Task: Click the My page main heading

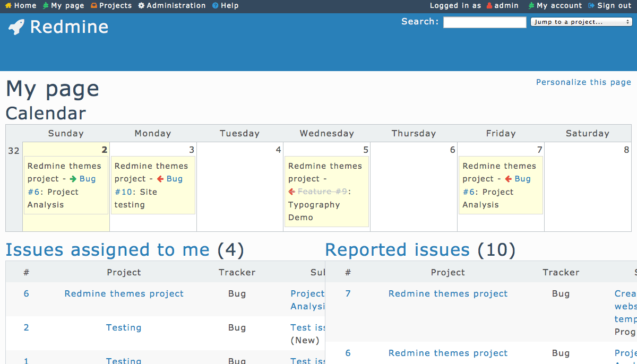Action: 53,89
